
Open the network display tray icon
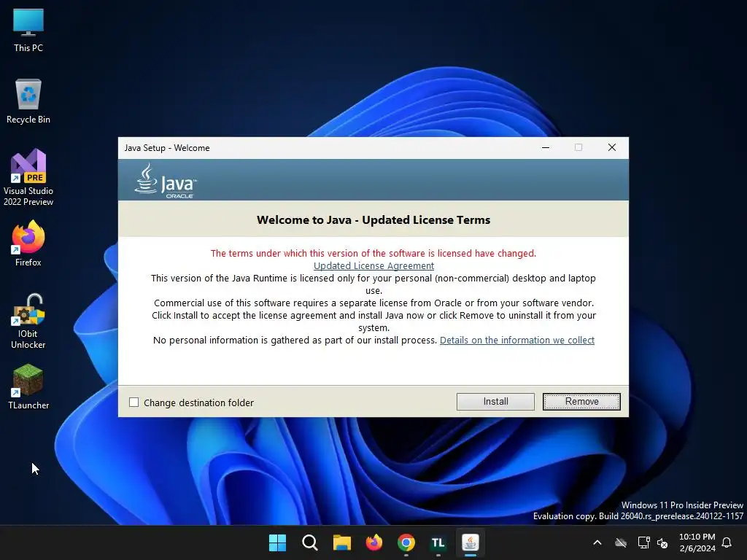click(643, 542)
